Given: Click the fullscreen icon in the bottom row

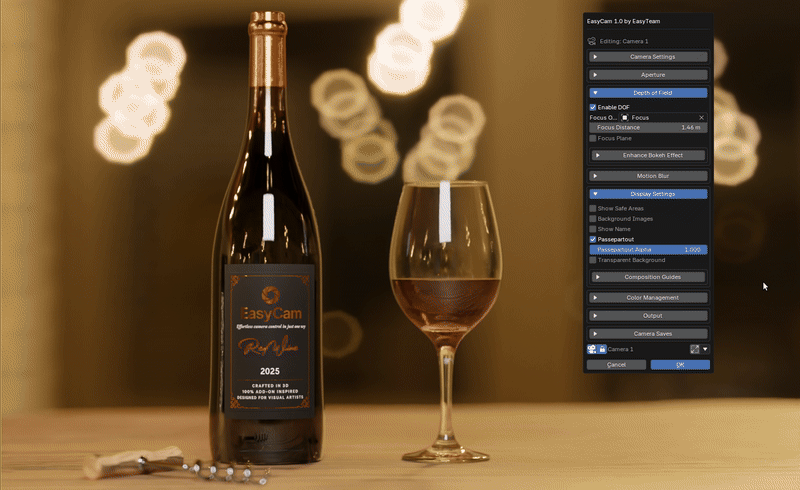Looking at the screenshot, I should (x=694, y=349).
